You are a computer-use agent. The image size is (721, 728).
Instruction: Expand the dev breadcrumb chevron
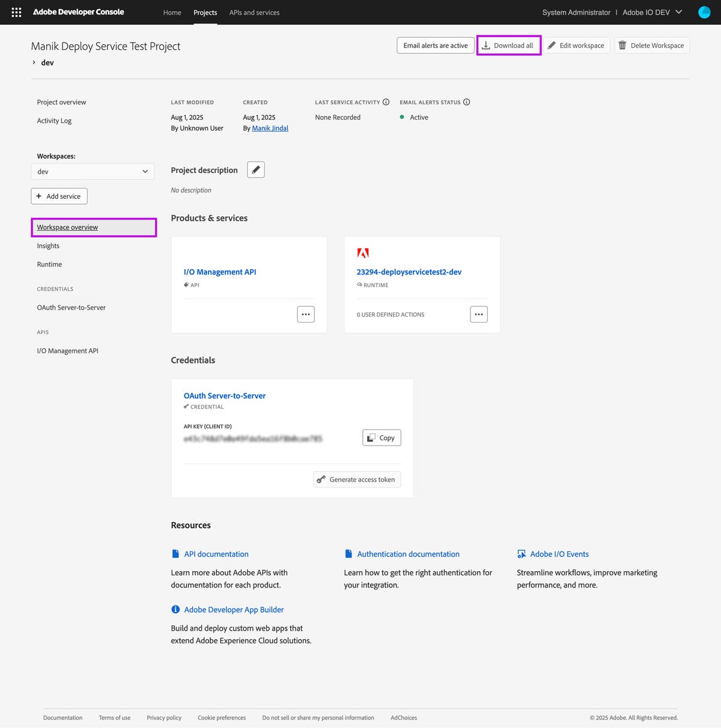pyautogui.click(x=34, y=62)
